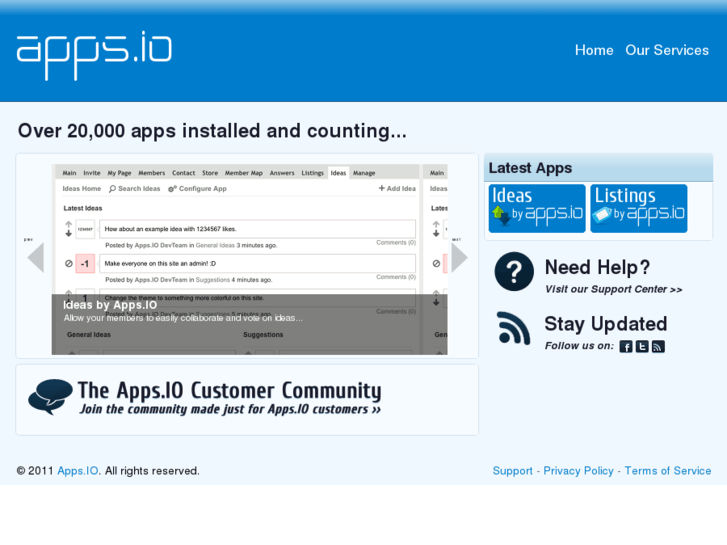727x545 pixels.
Task: Open the Home navigation link
Action: point(594,50)
